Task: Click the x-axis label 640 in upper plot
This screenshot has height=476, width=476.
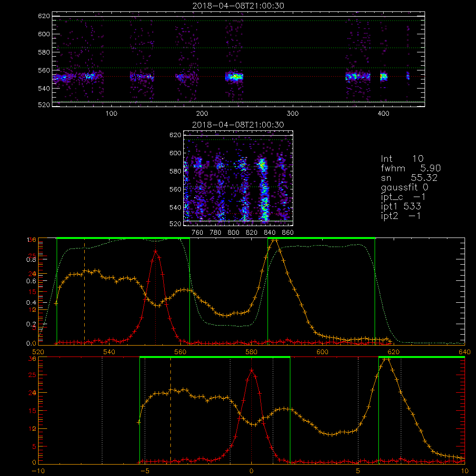Action: point(465,352)
